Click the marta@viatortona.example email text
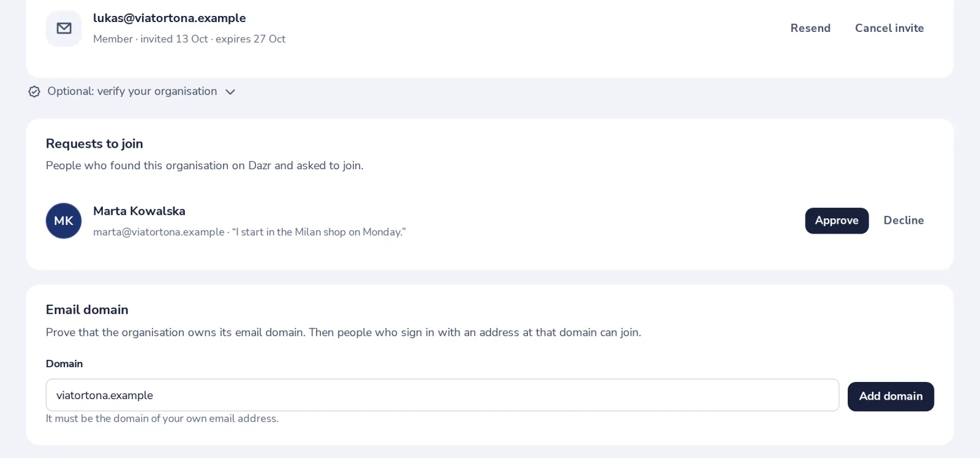Viewport: 980px width, 458px height. click(159, 232)
